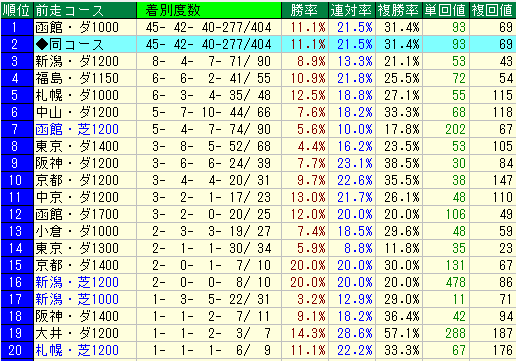Open the blue 函館・芝1200 link

pos(77,129)
